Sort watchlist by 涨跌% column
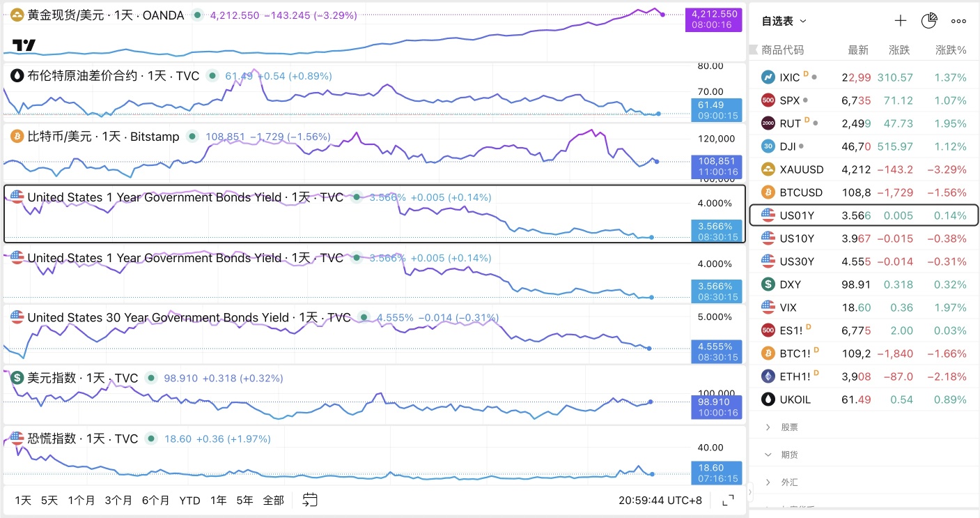 click(951, 50)
